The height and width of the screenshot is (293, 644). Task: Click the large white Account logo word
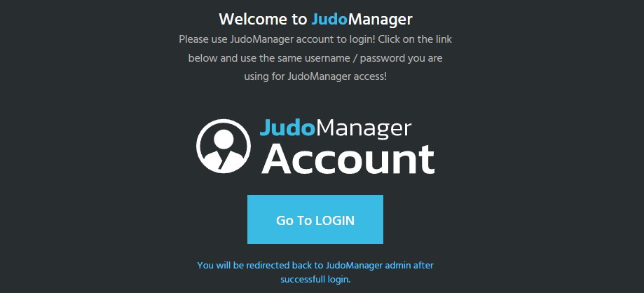(348, 159)
